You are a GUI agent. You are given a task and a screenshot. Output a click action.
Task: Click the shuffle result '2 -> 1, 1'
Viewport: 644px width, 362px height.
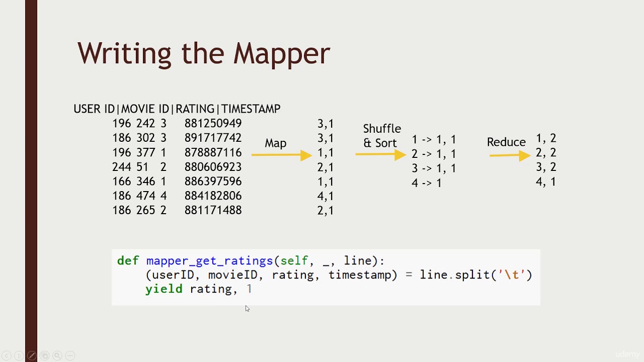click(x=434, y=154)
